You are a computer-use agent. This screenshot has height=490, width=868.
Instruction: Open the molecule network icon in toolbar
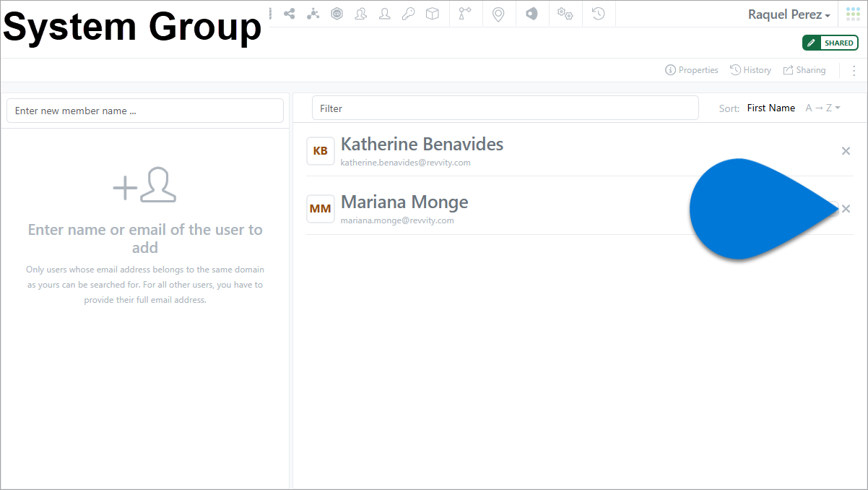pos(313,14)
